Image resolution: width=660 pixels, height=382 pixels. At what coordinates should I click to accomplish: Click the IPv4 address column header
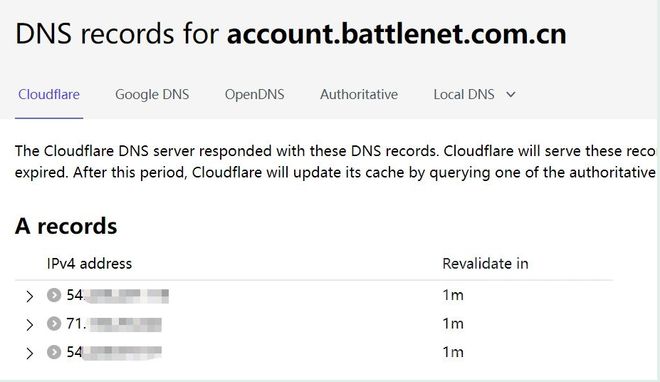click(x=89, y=264)
